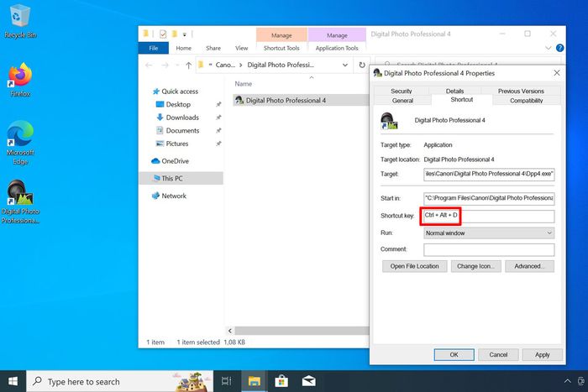Open the Security tab in Properties
Image resolution: width=588 pixels, height=392 pixels.
402,91
